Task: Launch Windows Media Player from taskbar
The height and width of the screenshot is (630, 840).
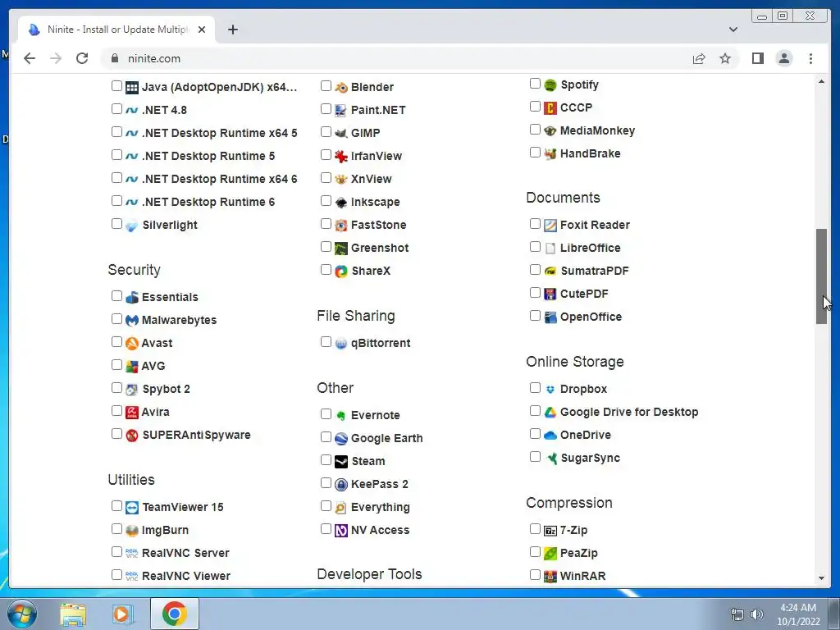Action: pos(122,614)
